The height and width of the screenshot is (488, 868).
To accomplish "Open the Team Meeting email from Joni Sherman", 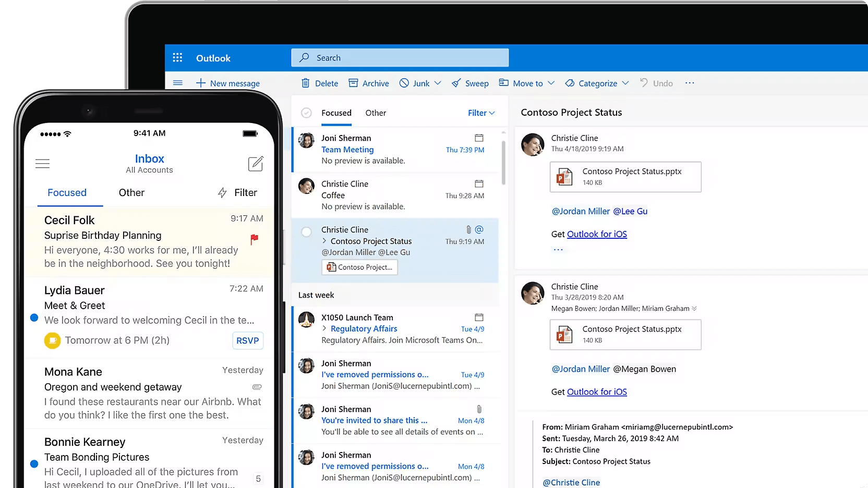I will (395, 149).
